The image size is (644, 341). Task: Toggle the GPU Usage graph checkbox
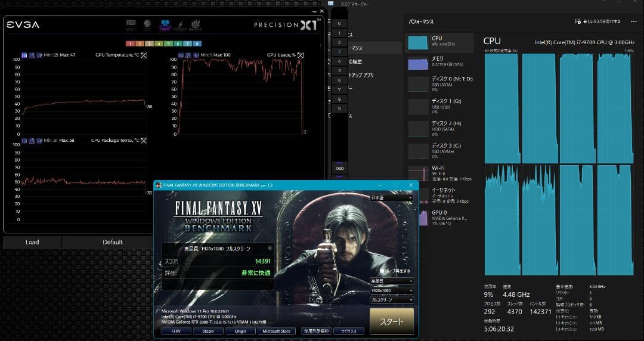pyautogui.click(x=300, y=55)
